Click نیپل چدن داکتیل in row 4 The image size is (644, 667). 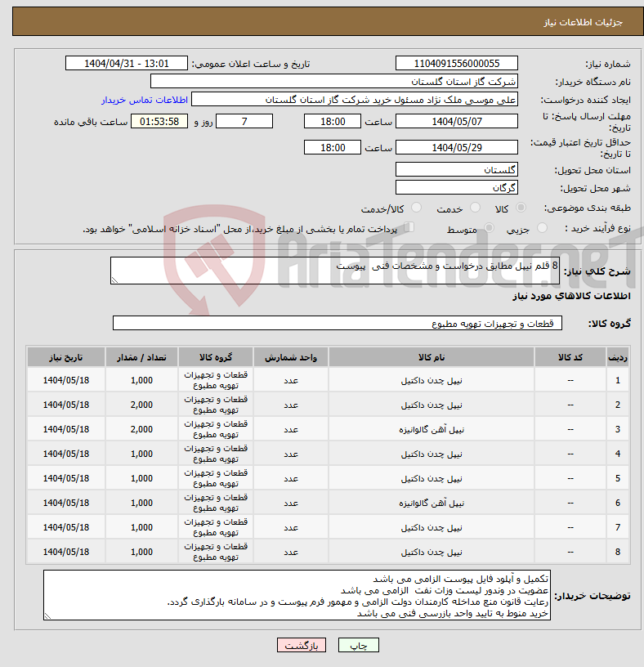coord(432,454)
